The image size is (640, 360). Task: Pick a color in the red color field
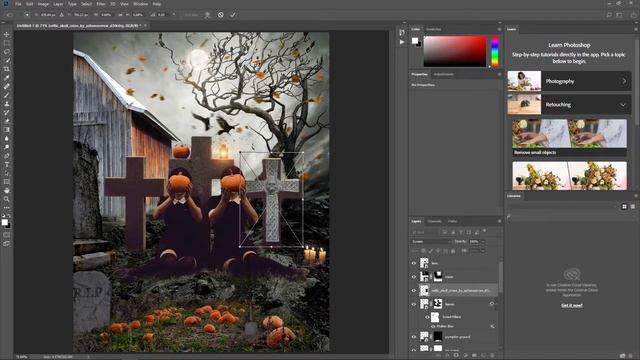coord(455,51)
